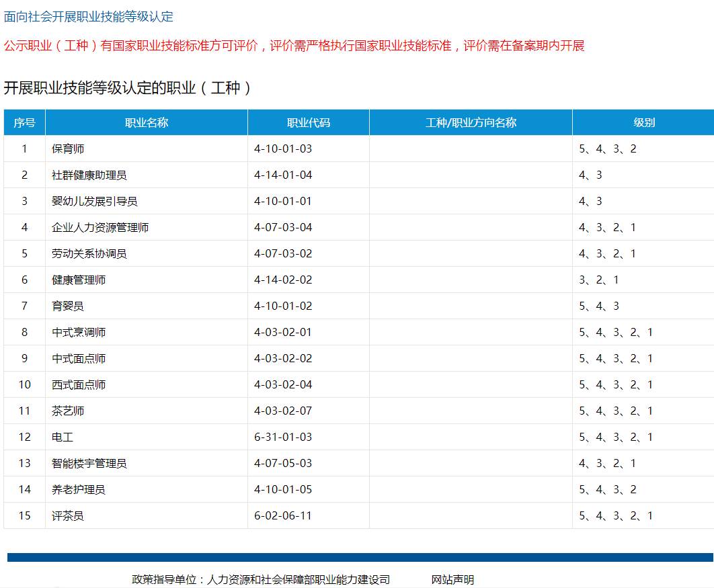Screen dimensions: 714x588
Task: Select the 职业代码 column header
Action: 309,122
